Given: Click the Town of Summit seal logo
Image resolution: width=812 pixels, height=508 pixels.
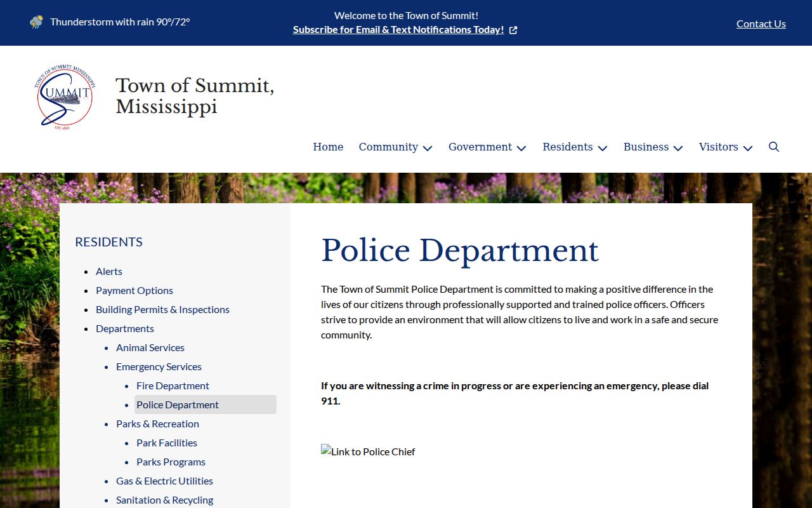Looking at the screenshot, I should tap(65, 97).
